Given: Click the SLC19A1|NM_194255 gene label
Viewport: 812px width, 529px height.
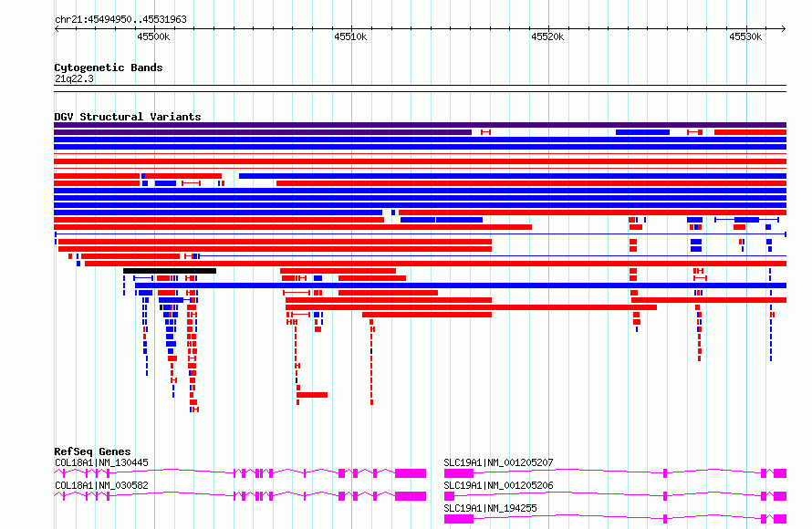Looking at the screenshot, I should tap(490, 508).
